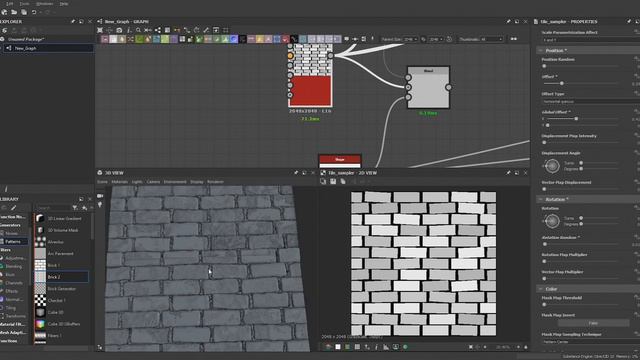
Task: Select Brick Generator in Library list
Action: (61, 289)
